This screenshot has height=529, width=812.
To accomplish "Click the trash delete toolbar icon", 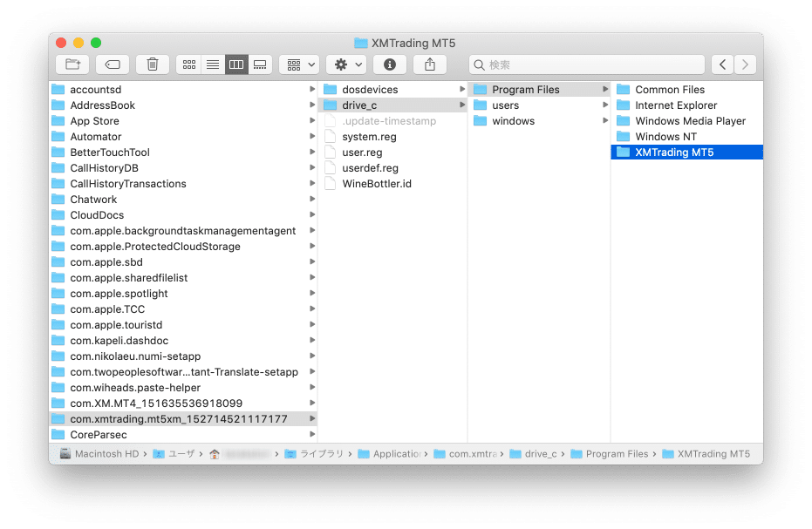I will tap(153, 64).
